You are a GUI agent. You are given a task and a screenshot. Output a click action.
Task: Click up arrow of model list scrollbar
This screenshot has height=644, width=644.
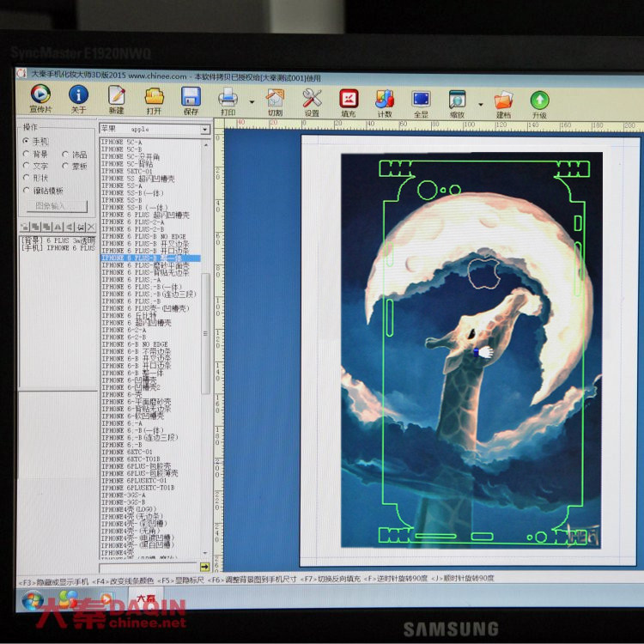206,145
